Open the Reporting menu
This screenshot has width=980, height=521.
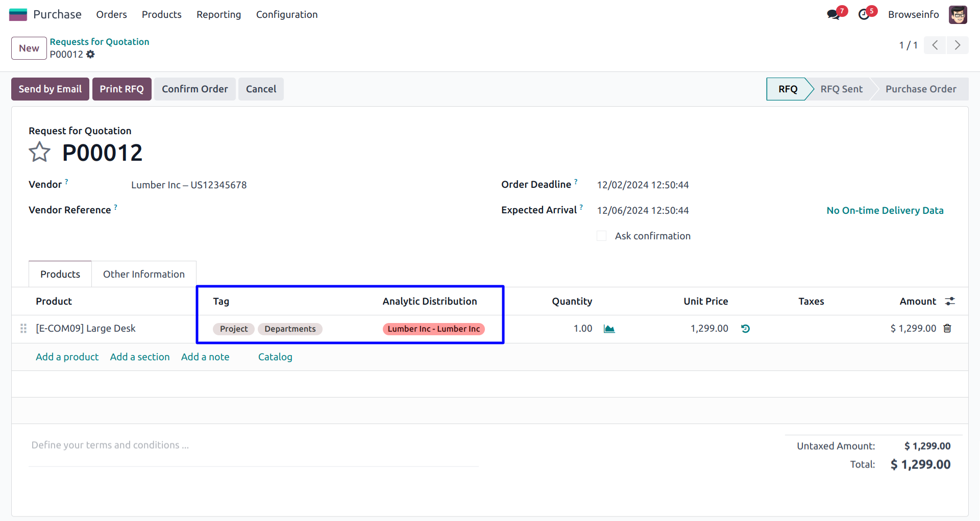(218, 15)
